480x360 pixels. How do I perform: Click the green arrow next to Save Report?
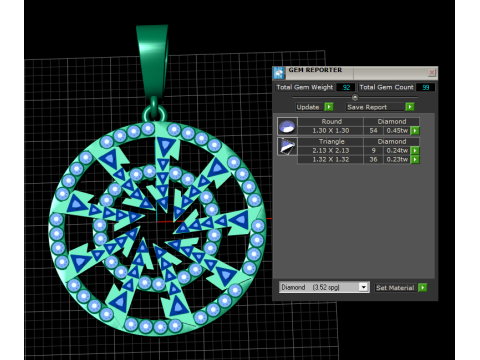pos(410,107)
